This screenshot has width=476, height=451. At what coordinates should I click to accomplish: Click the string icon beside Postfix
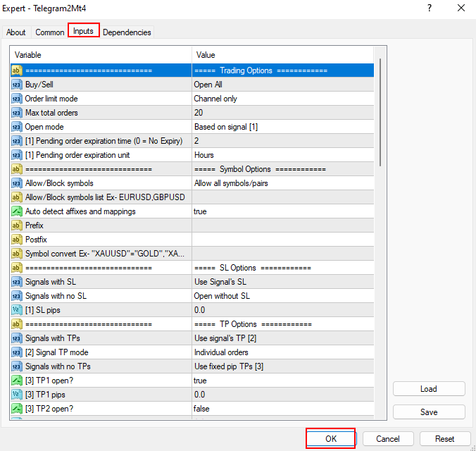(x=17, y=240)
